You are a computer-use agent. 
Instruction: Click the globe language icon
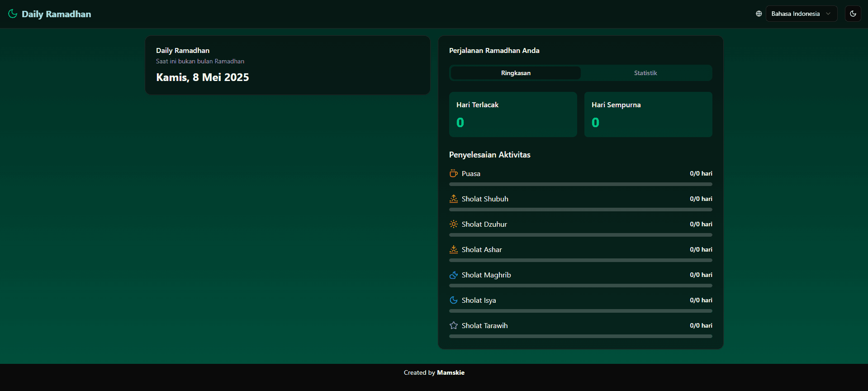759,14
